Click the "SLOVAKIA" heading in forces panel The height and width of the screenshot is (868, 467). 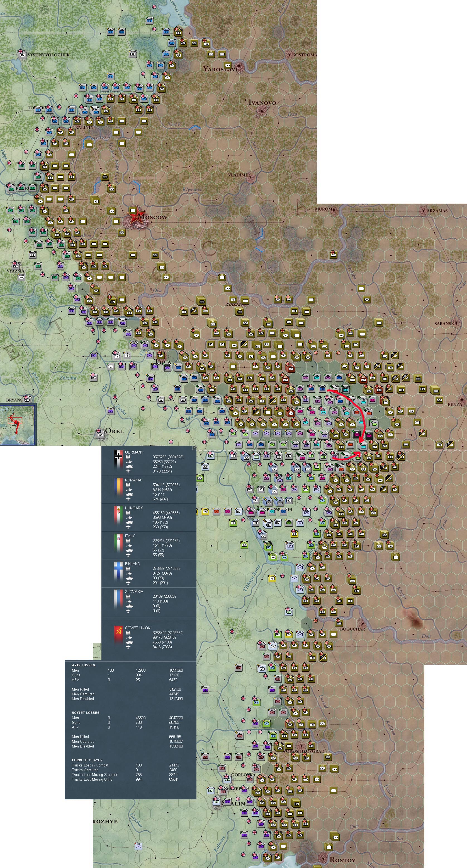point(134,592)
